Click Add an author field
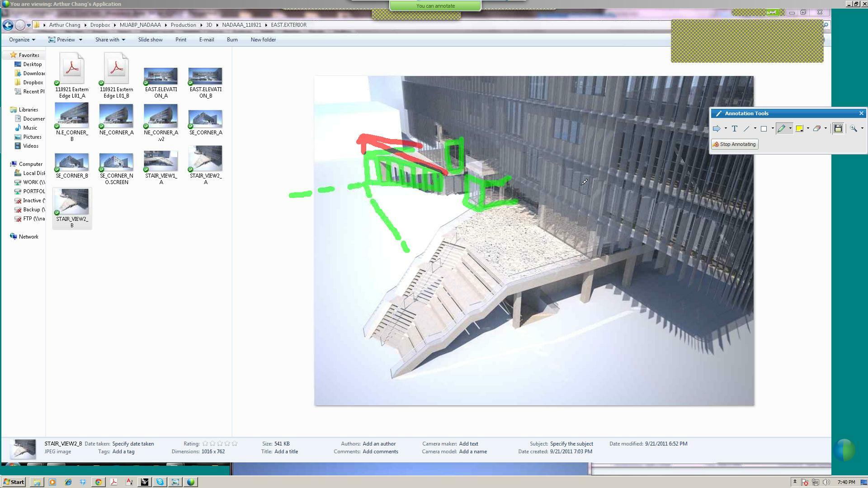868x488 pixels. click(x=379, y=444)
